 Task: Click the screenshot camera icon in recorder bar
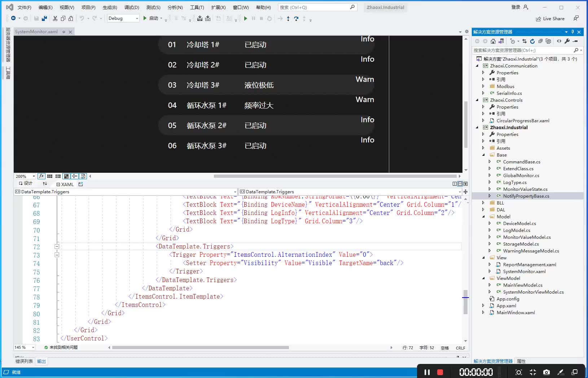pos(547,372)
